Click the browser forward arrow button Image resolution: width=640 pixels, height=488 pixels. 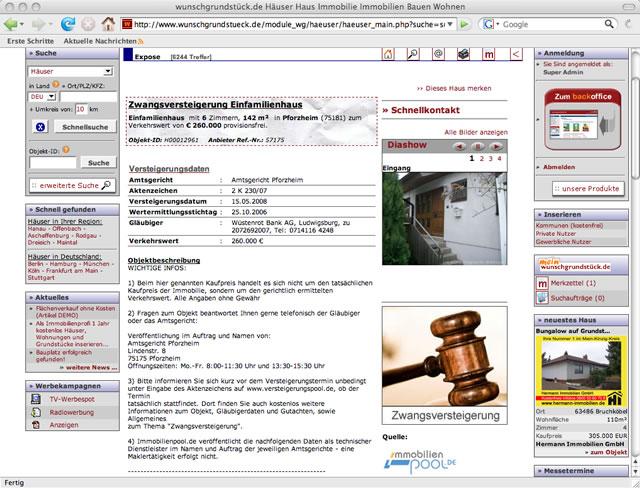(39, 24)
